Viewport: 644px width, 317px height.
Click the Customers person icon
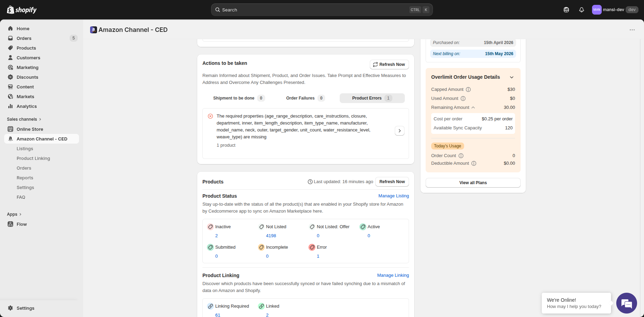click(10, 58)
